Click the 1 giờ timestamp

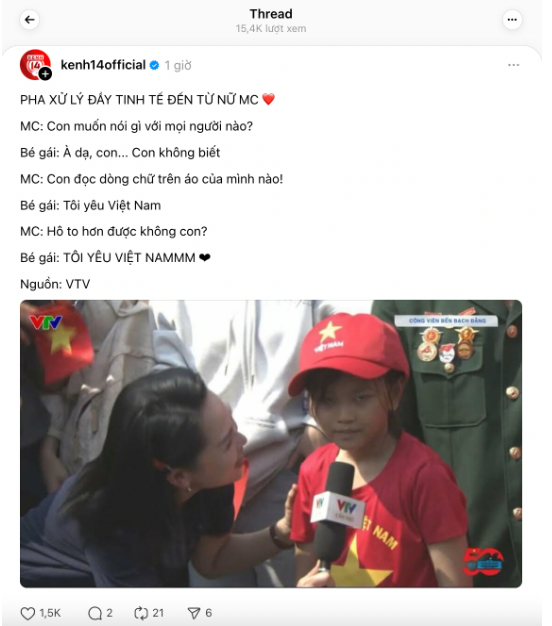(x=178, y=65)
